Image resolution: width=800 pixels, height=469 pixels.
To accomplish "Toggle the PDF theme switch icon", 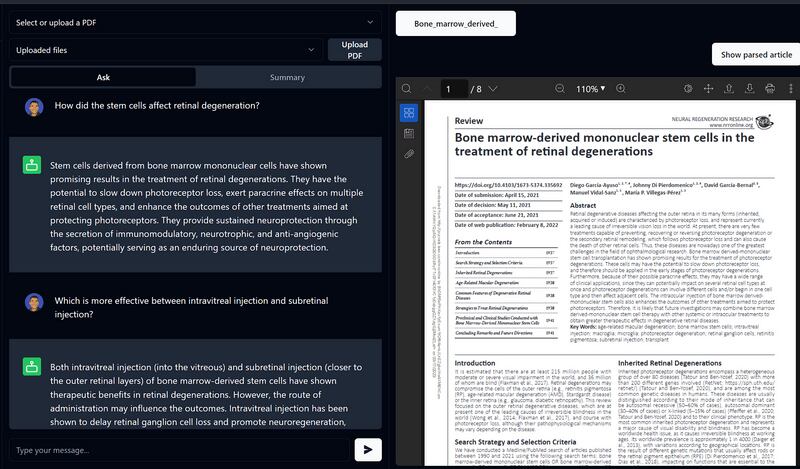I will tap(687, 89).
